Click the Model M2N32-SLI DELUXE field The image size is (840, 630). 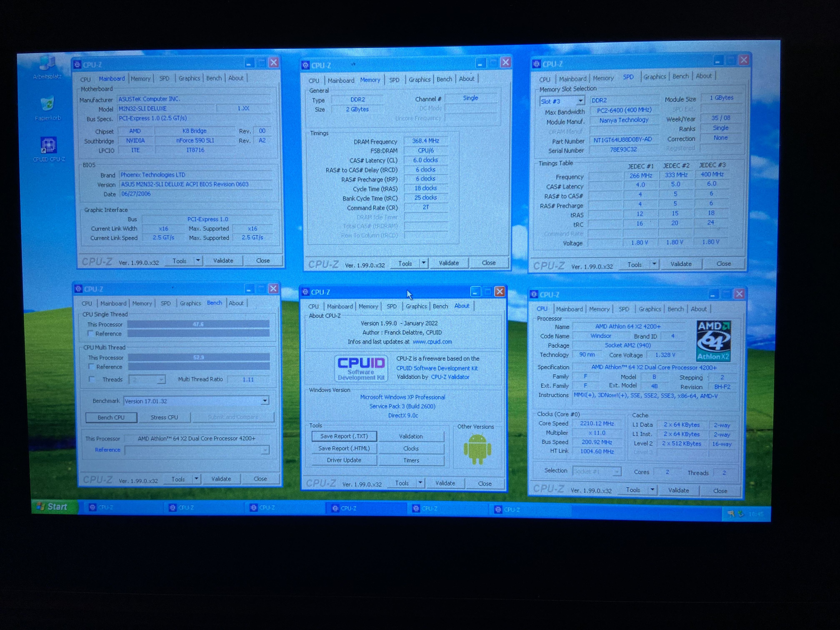166,108
